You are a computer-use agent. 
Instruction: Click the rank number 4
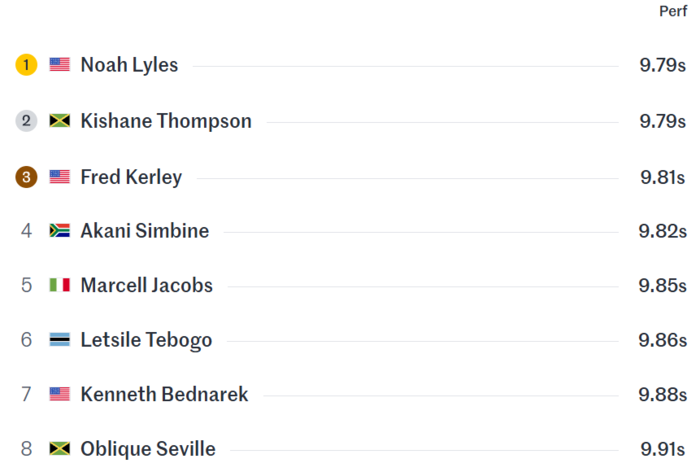tap(26, 231)
